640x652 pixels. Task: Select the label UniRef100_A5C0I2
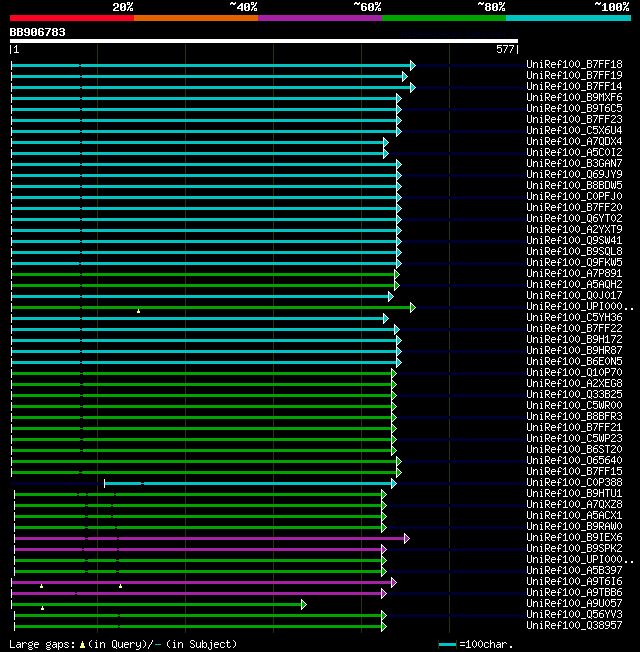(x=574, y=153)
